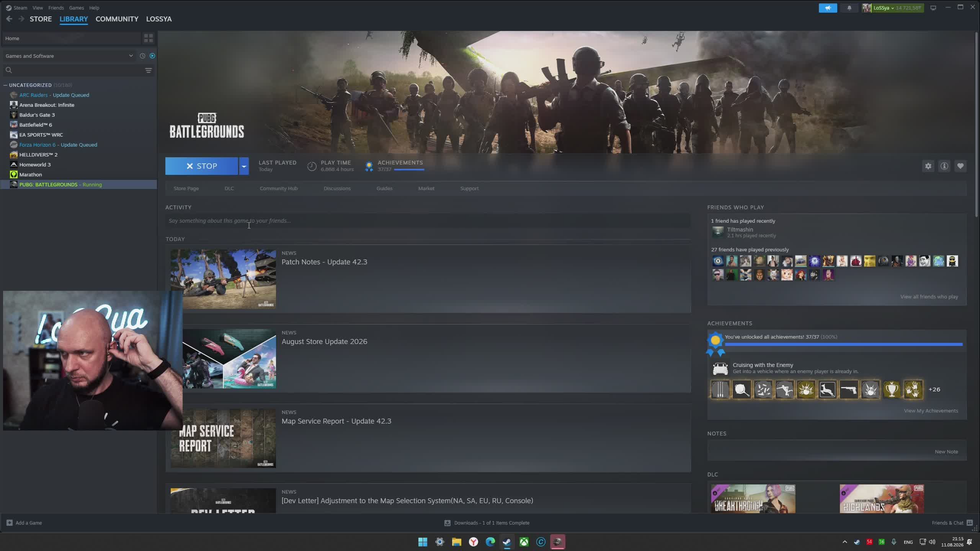Select Baldur's Gate 3 in library

37,115
